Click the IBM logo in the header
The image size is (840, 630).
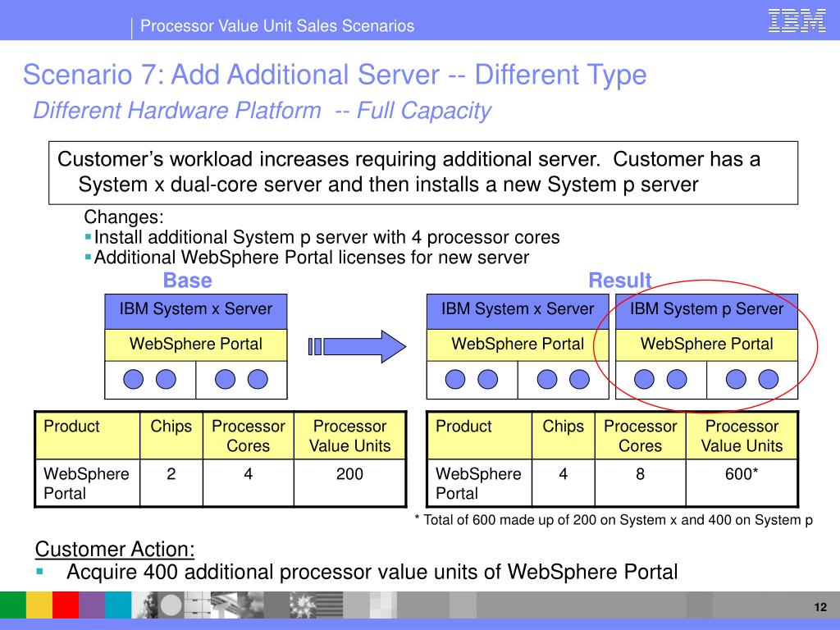click(x=797, y=21)
